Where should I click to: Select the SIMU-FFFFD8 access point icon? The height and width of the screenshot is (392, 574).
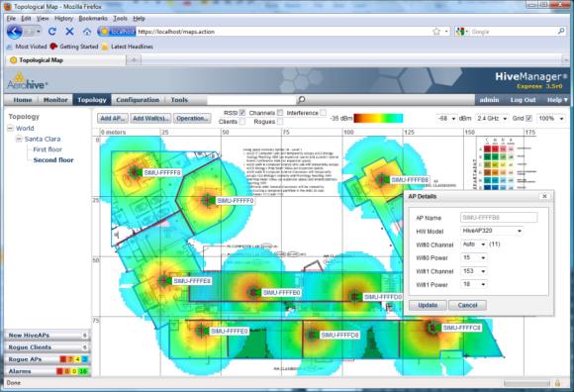pos(312,335)
